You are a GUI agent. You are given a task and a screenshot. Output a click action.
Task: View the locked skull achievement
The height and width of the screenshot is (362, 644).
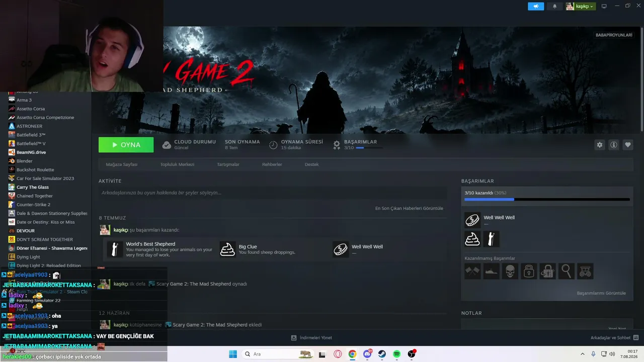click(510, 271)
